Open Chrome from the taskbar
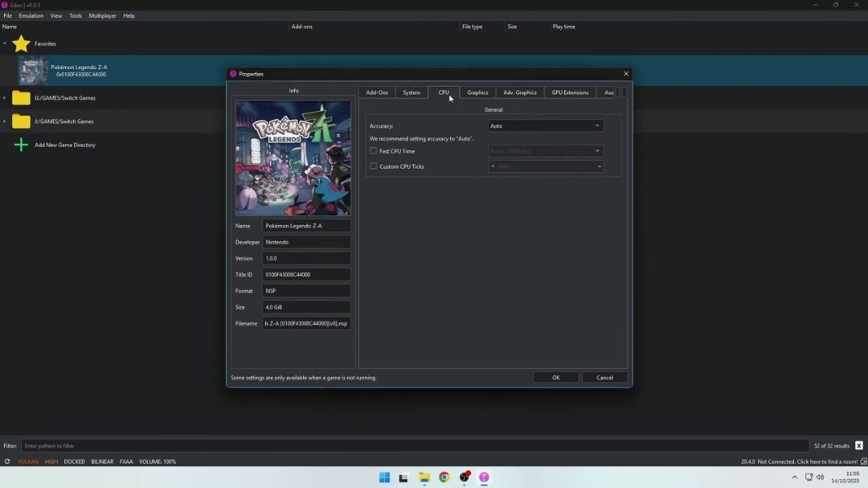Image resolution: width=868 pixels, height=488 pixels. [444, 478]
